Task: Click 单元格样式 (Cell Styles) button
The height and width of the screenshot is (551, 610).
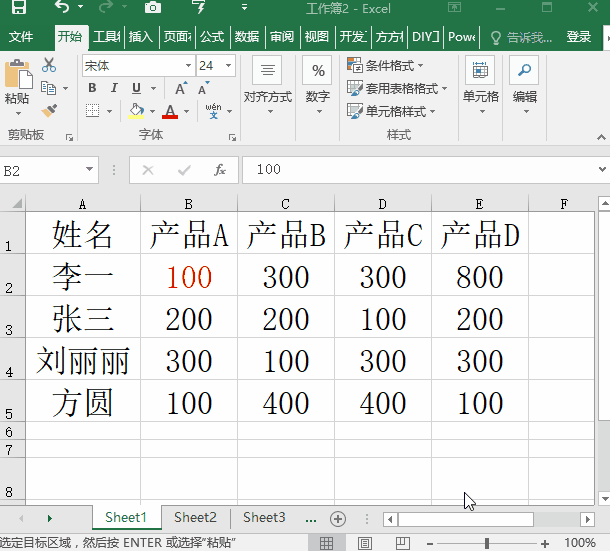Action: 391,111
